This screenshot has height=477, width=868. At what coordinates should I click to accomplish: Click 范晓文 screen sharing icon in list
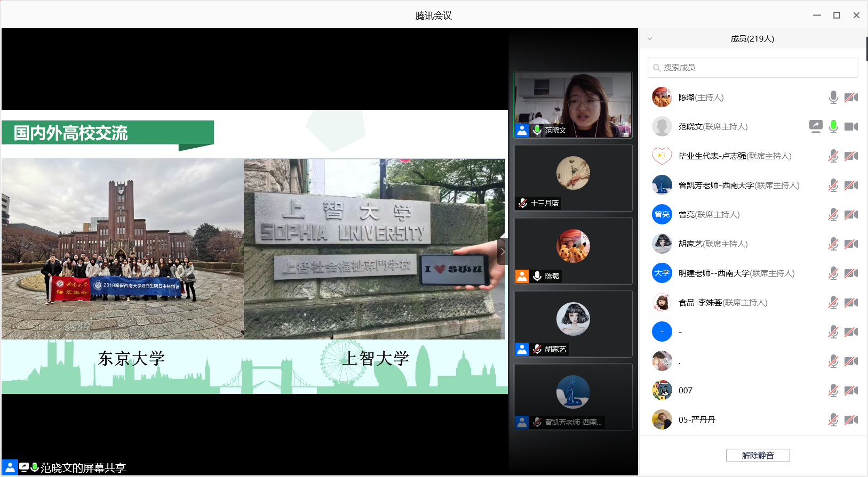[815, 126]
